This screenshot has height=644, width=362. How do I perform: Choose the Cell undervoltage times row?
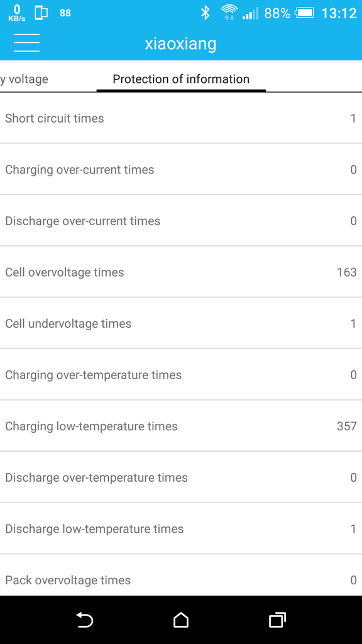tap(181, 324)
